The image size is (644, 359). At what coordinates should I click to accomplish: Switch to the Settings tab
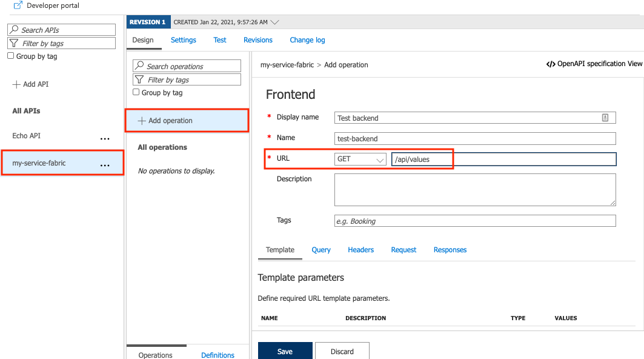[x=183, y=39]
